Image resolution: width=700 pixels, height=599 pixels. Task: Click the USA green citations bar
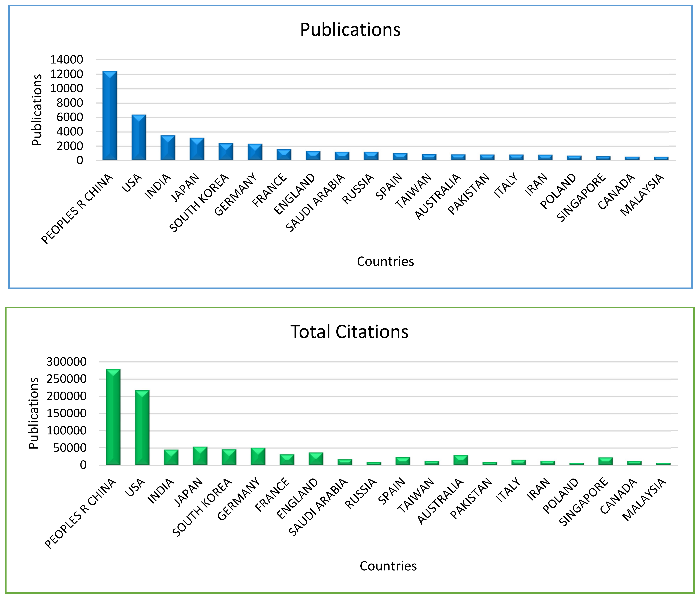pos(142,428)
